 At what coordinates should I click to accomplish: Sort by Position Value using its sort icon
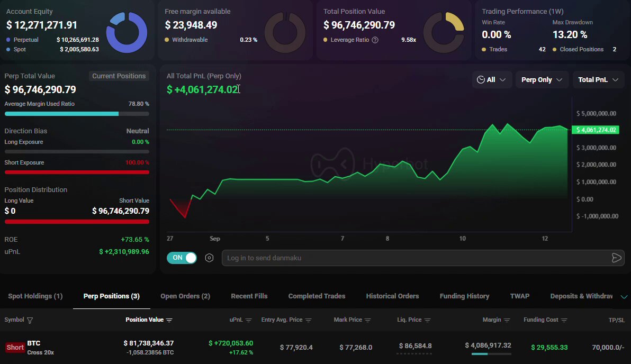169,320
